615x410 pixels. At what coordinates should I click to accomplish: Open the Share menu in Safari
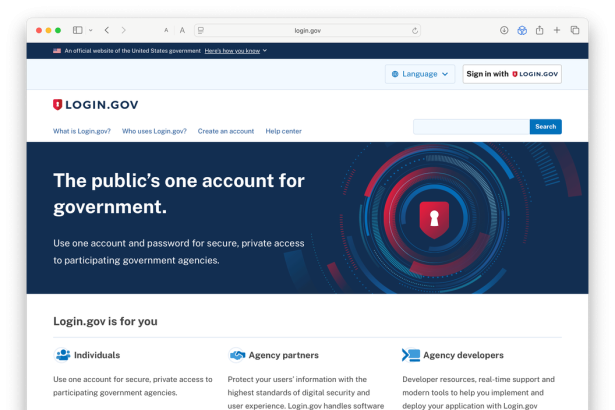click(540, 30)
